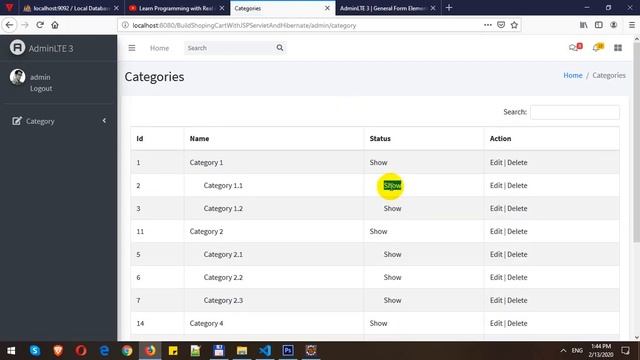The width and height of the screenshot is (640, 360).
Task: Click the Category 2.3 name cell
Action: tap(223, 300)
